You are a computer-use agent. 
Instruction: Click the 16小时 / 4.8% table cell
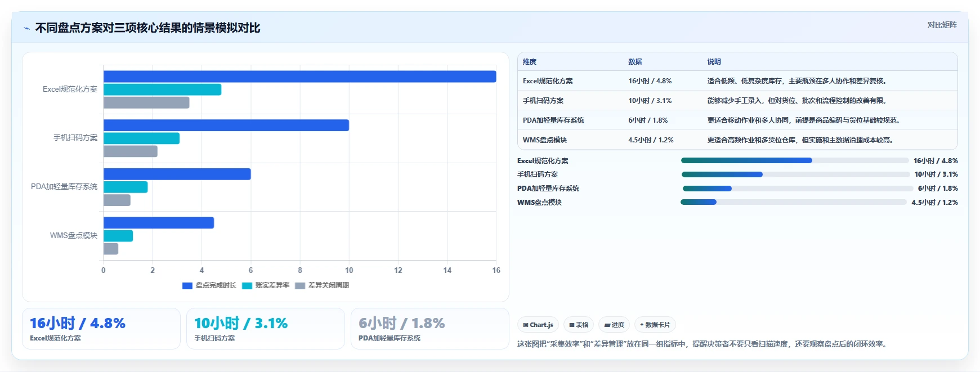pos(650,81)
